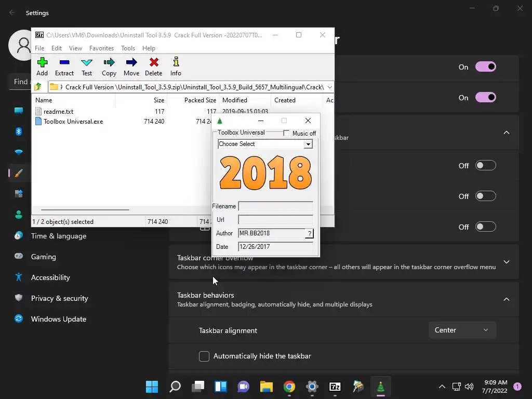Click the Toolbox Universal tree icon in title bar
The image size is (532, 399).
pos(220,121)
